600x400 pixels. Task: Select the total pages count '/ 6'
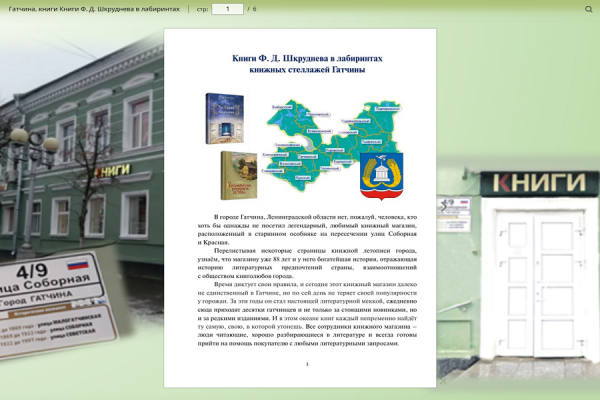[x=252, y=9]
